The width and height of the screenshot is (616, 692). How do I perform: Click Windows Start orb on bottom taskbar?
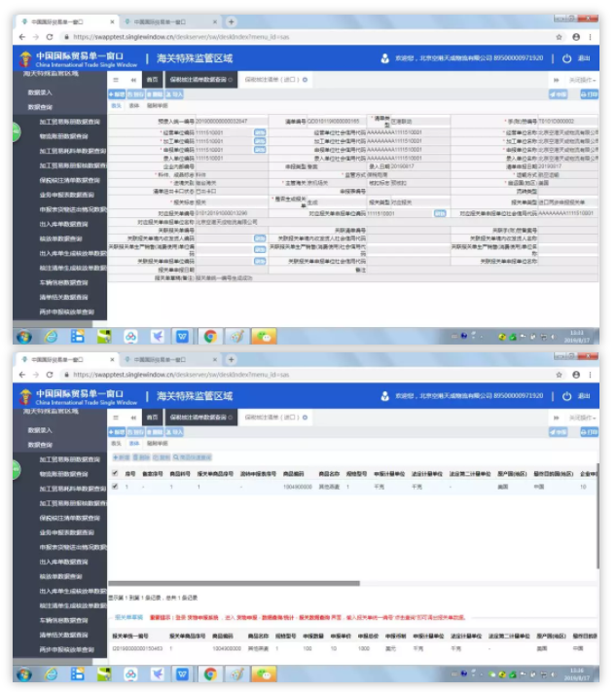point(23,674)
